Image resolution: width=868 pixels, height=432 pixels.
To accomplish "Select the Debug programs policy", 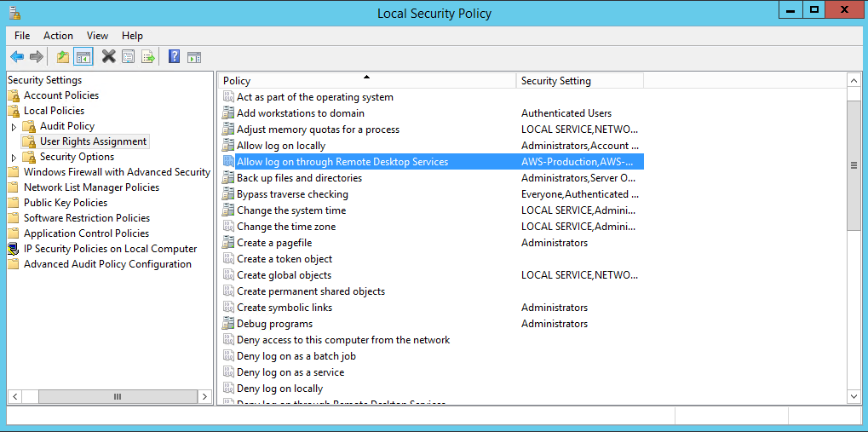I will pyautogui.click(x=274, y=324).
